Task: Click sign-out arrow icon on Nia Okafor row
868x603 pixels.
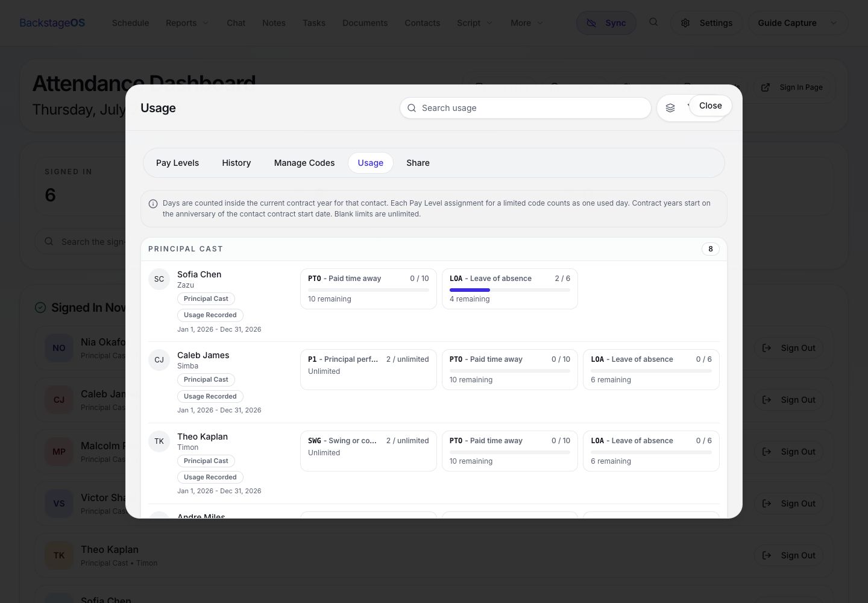Action: 767,348
